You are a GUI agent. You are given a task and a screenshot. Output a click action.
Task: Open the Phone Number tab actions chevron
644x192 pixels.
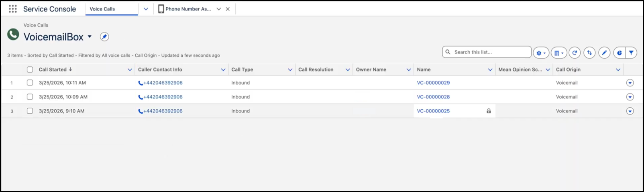pos(219,9)
